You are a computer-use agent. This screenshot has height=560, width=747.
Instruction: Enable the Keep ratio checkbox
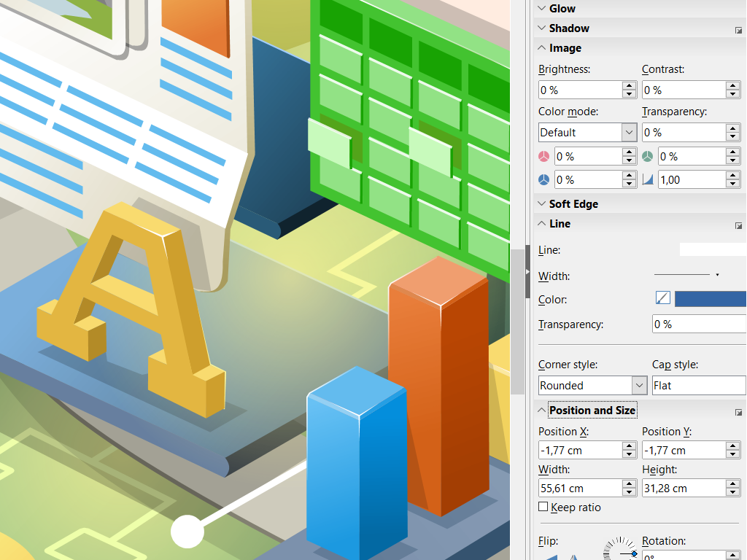point(543,507)
